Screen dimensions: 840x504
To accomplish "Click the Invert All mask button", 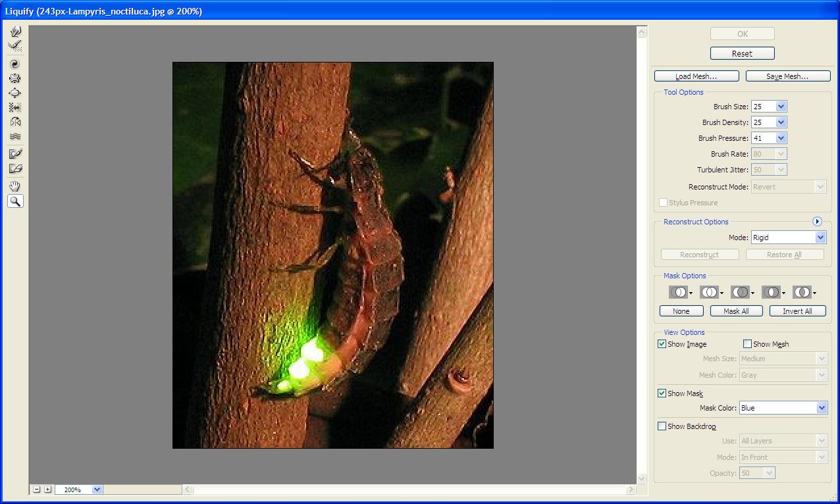I will [x=797, y=311].
